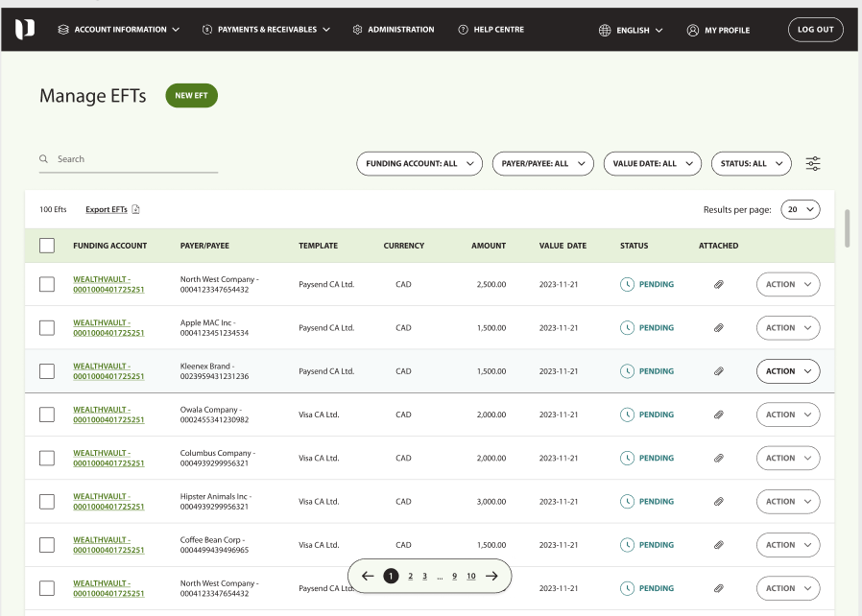Go to next page using right arrow

pyautogui.click(x=491, y=576)
